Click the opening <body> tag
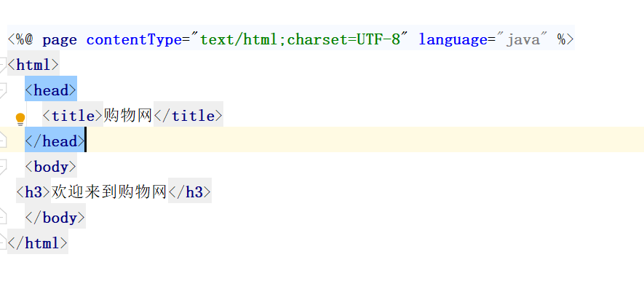The height and width of the screenshot is (308, 644). (x=51, y=167)
